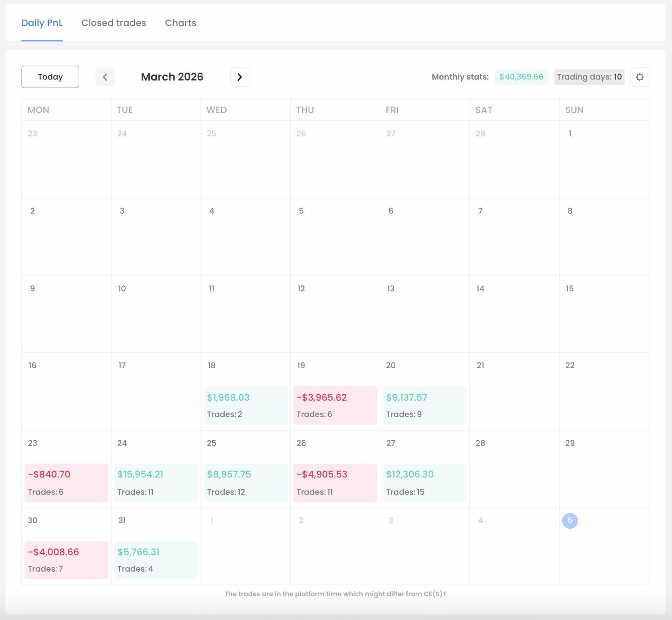
Task: Switch to the Daily PnL tab
Action: [42, 23]
